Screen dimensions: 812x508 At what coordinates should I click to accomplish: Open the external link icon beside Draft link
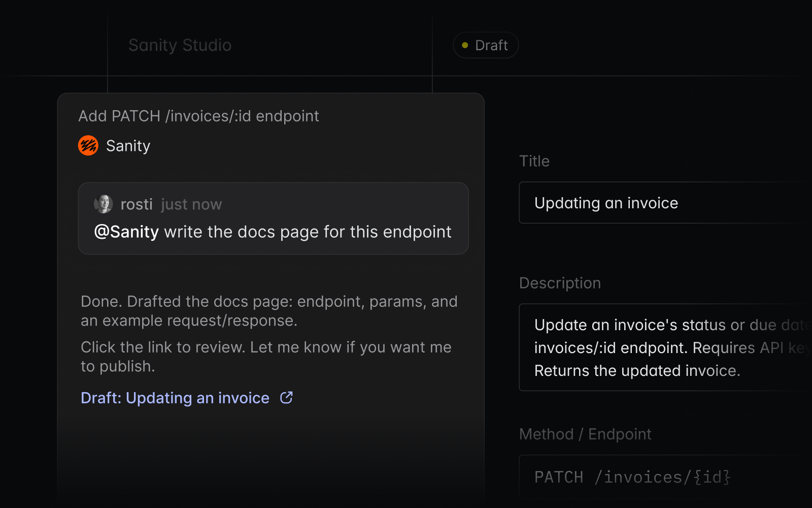pos(287,398)
